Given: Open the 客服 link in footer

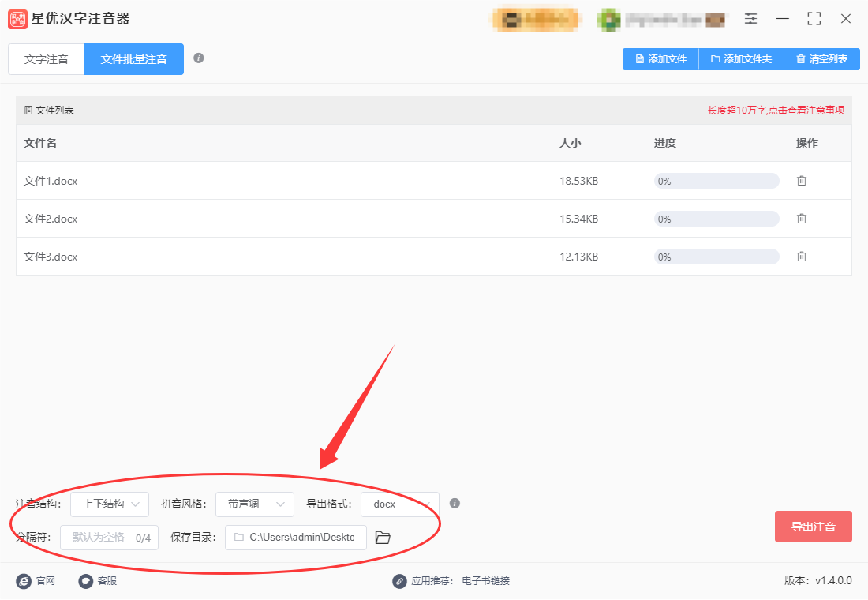Looking at the screenshot, I should pos(107,580).
